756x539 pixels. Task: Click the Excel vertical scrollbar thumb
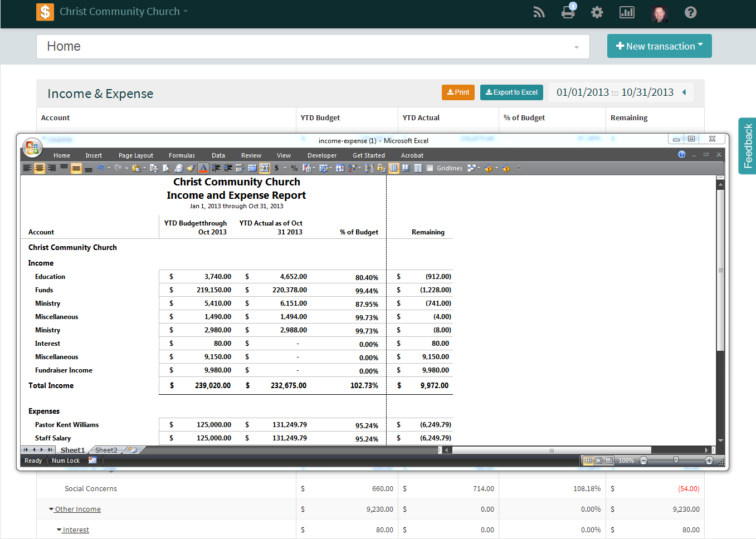[x=720, y=270]
